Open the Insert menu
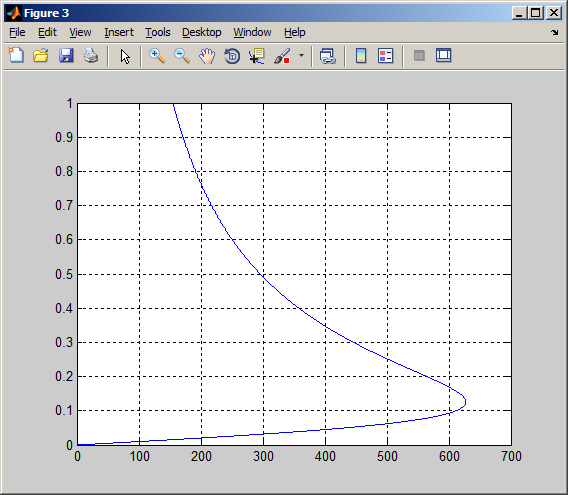Image resolution: width=568 pixels, height=495 pixels. (119, 32)
